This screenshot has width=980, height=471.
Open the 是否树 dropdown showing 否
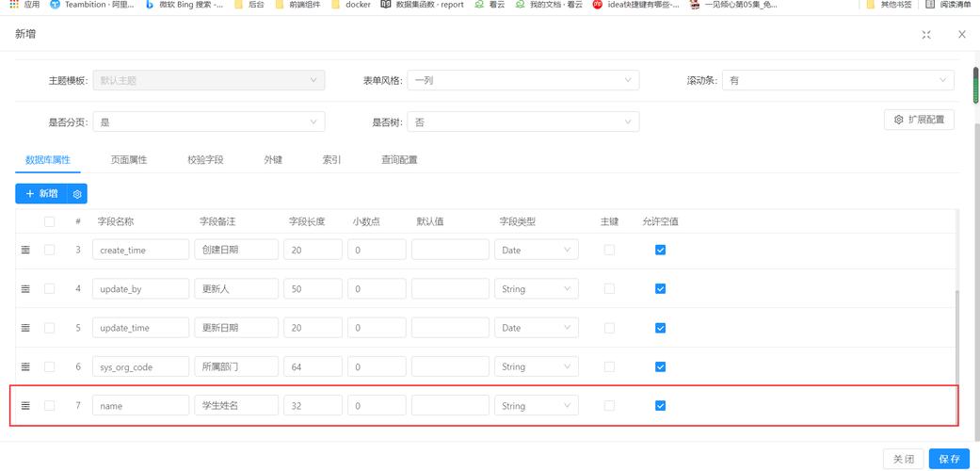point(523,122)
